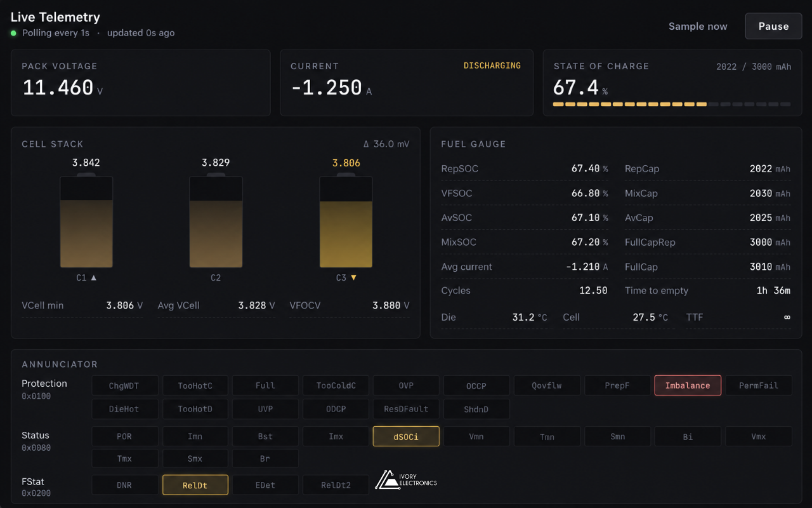Click the active Imbalance protection flag

tap(688, 385)
